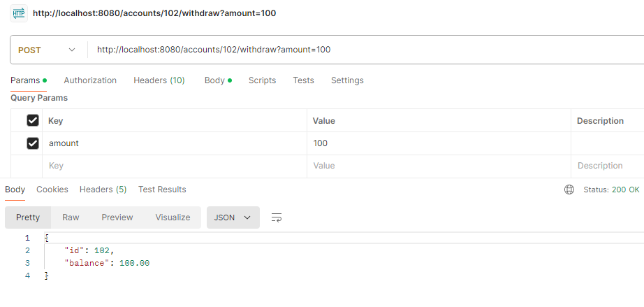Open the Headers (10) request tab

coord(159,80)
